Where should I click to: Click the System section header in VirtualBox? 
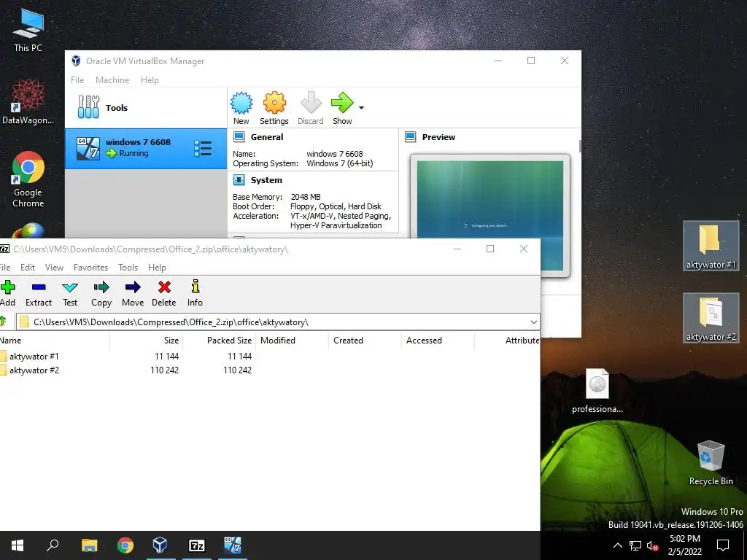click(x=266, y=180)
